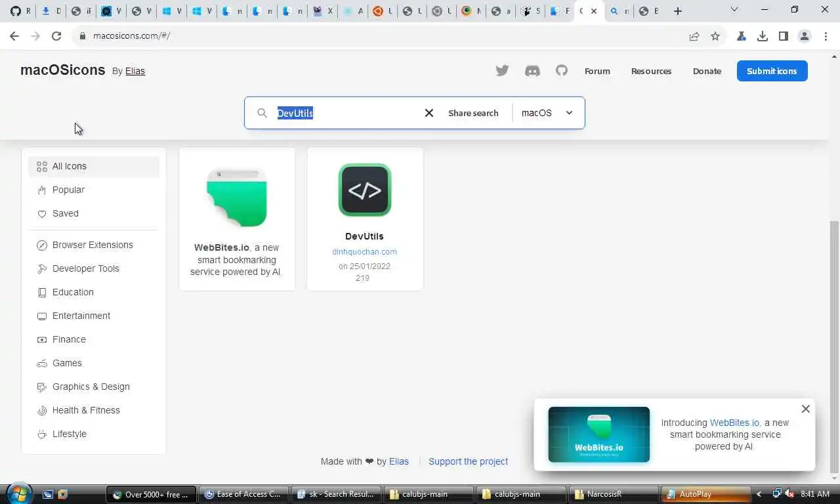Open the Chrome extensions flask icon
The width and height of the screenshot is (840, 504).
coord(742,36)
